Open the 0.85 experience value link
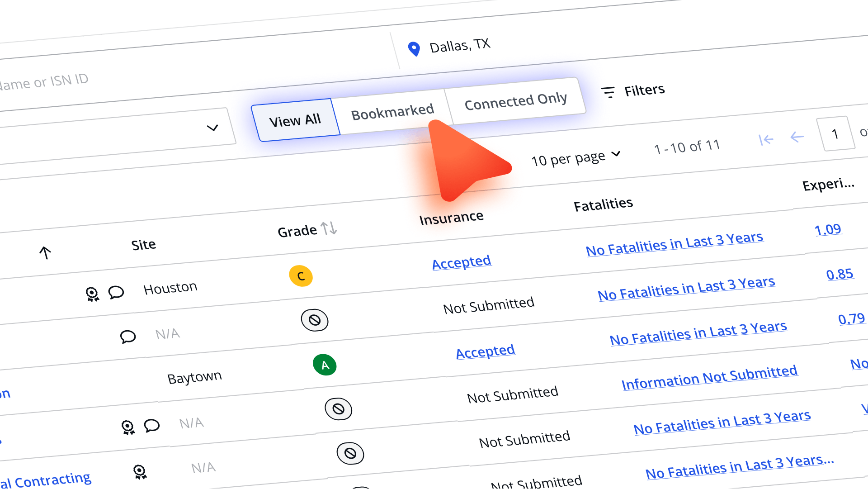868x489 pixels. click(840, 274)
